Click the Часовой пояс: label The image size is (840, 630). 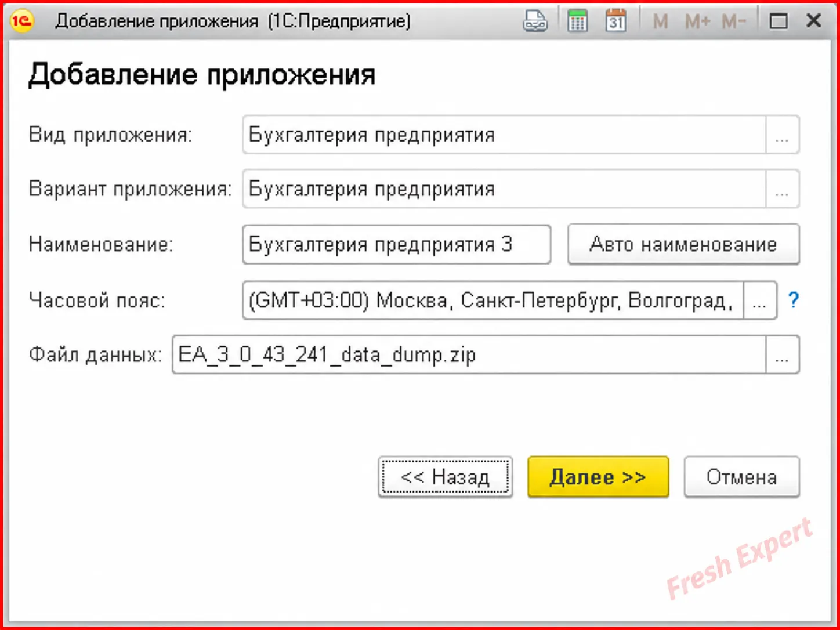pos(97,300)
